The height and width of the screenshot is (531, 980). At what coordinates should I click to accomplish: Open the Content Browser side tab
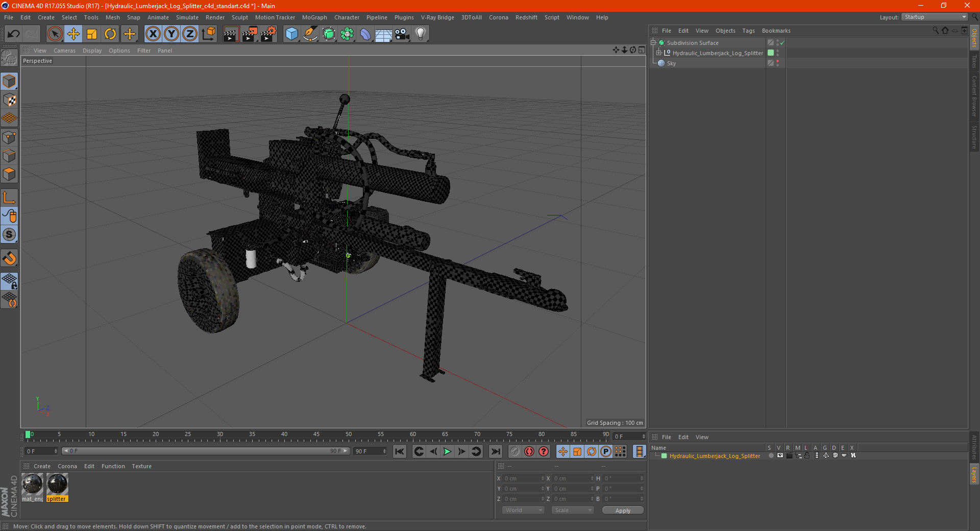(x=974, y=96)
